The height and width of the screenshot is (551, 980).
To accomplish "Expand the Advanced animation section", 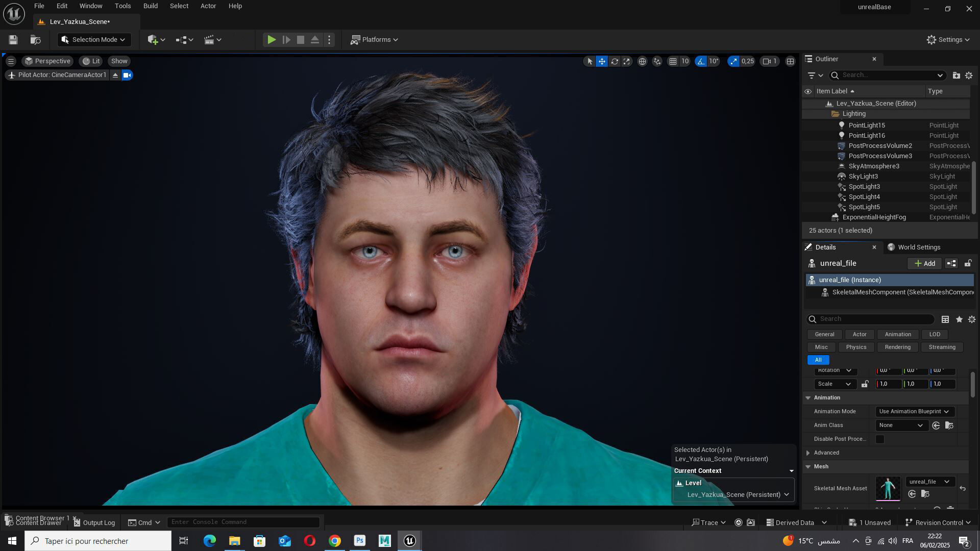I will (808, 453).
